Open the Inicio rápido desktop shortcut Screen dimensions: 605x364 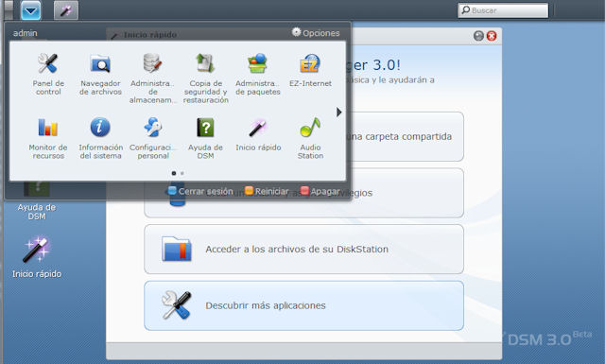pos(37,257)
